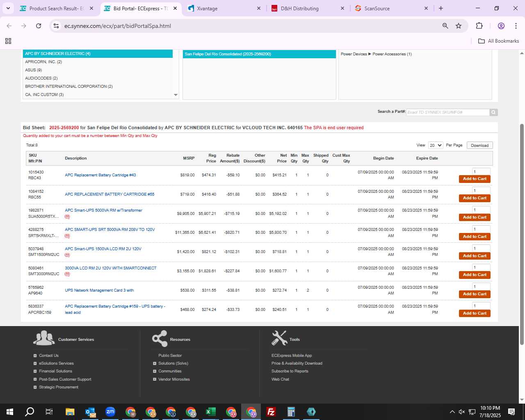This screenshot has height=420, width=525.
Task: Add RBC55 battery cartridge to cart
Action: tap(475, 198)
